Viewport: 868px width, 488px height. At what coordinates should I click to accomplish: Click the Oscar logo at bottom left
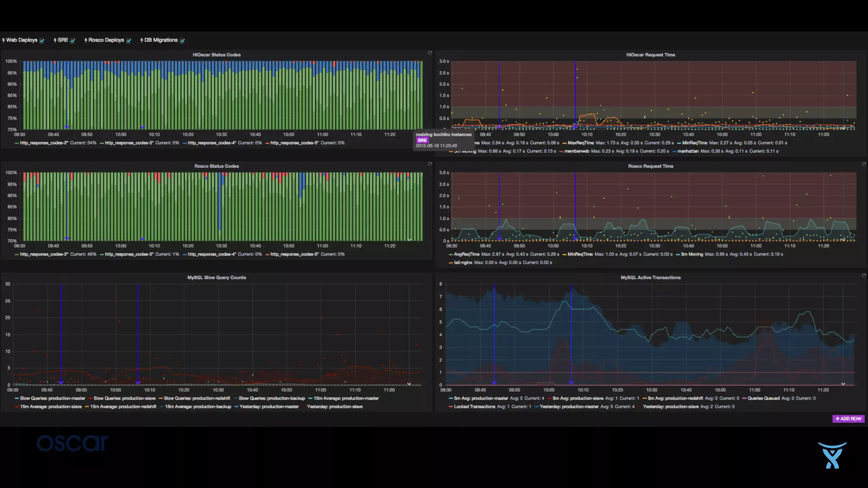(72, 443)
